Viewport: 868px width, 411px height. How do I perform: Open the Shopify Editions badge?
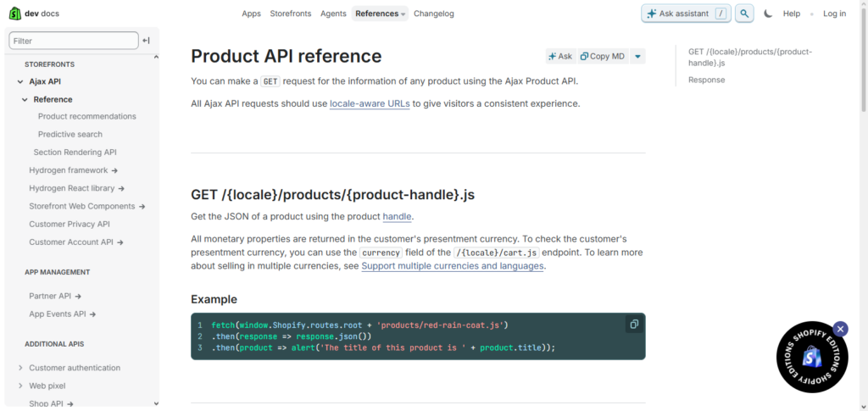click(x=811, y=358)
